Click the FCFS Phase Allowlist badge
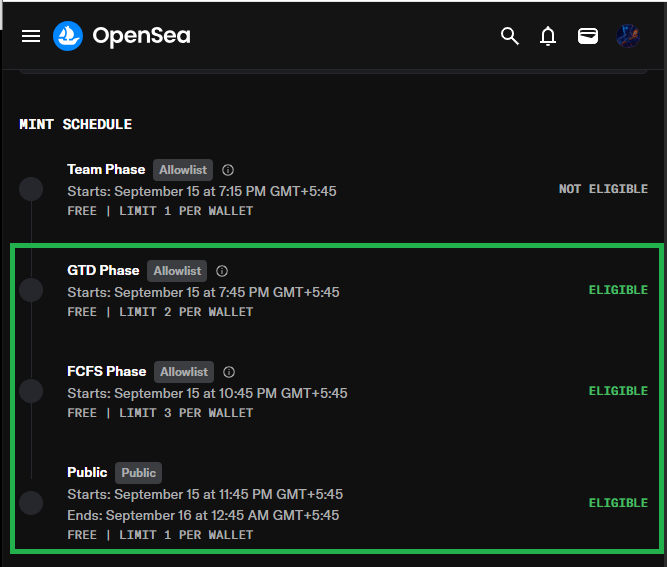 (x=184, y=372)
